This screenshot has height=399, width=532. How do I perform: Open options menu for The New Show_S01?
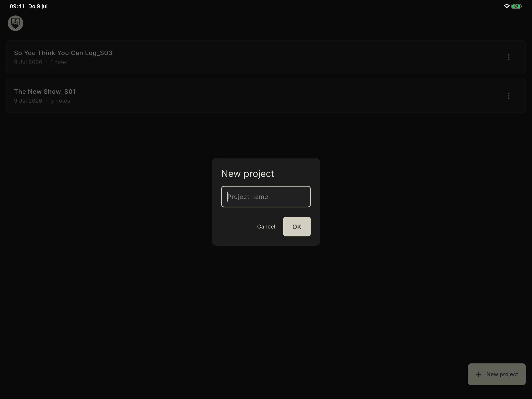(x=508, y=96)
